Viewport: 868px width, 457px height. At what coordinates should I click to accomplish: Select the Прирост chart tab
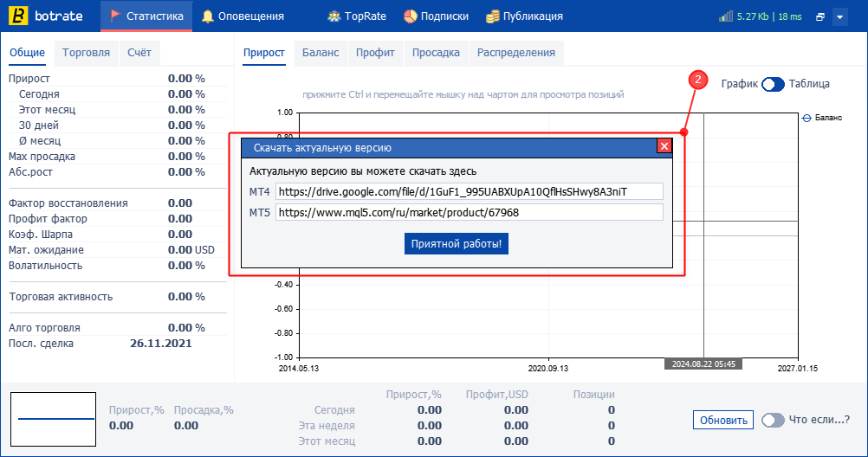(264, 53)
